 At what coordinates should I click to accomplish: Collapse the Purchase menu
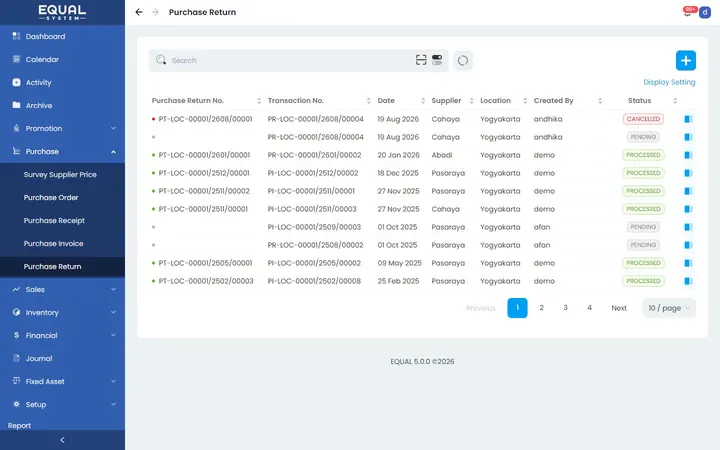pos(62,152)
